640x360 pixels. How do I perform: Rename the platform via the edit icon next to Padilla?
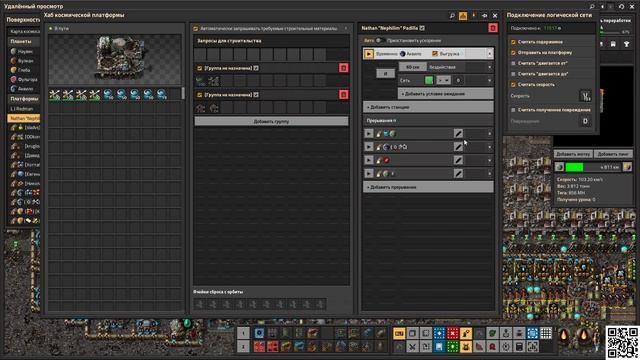tap(422, 28)
